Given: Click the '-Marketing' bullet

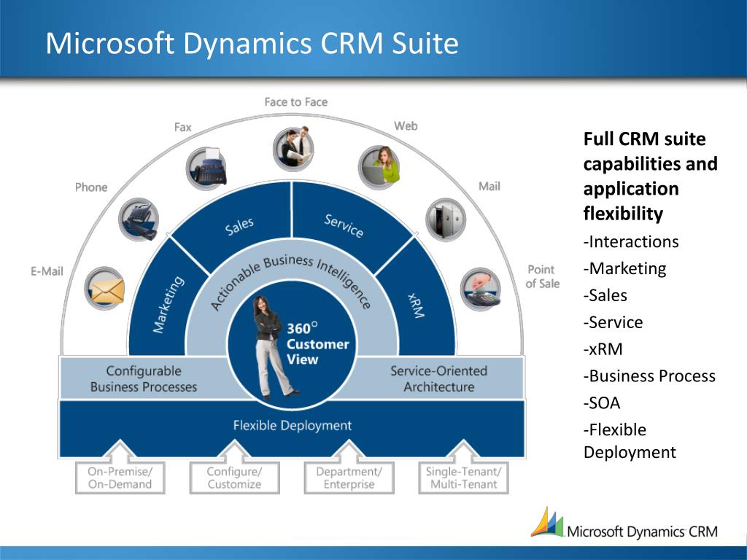Looking at the screenshot, I should tap(624, 269).
